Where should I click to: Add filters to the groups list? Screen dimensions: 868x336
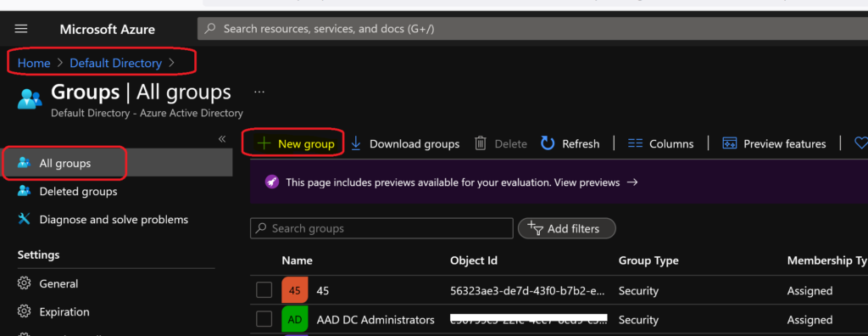(566, 228)
